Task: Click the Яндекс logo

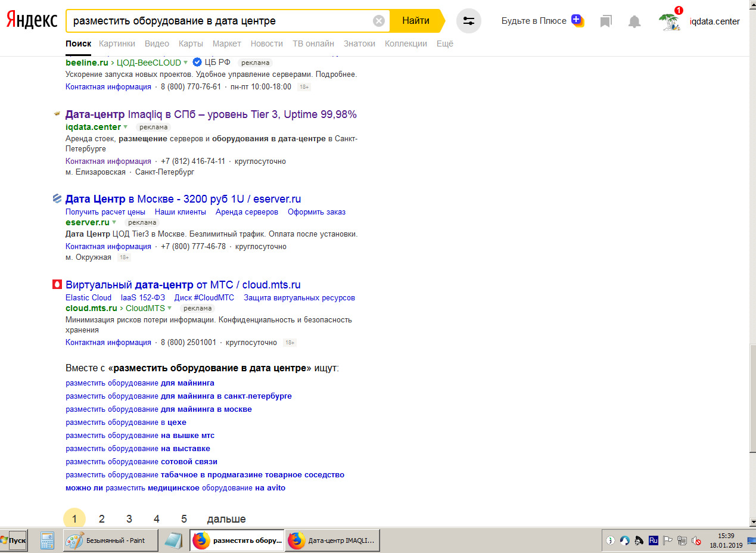Action: point(32,21)
